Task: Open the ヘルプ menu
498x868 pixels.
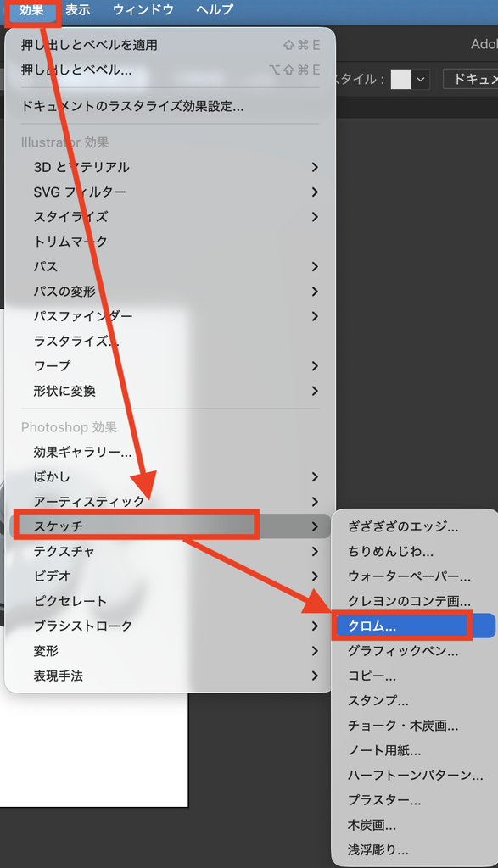Action: coord(215,10)
